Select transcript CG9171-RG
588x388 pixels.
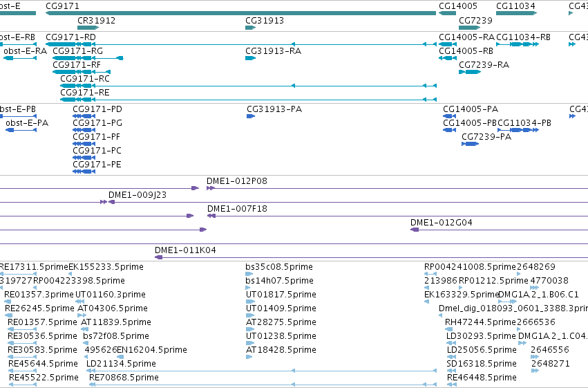click(77, 51)
